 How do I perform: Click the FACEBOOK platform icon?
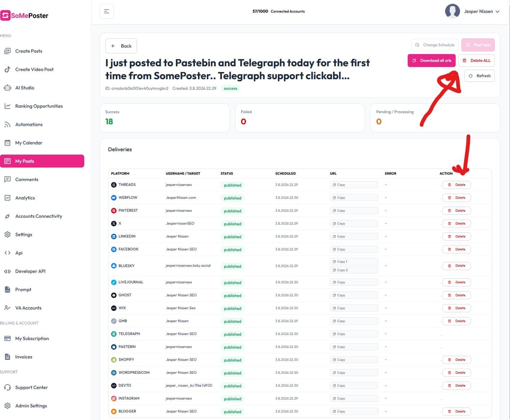click(x=114, y=249)
